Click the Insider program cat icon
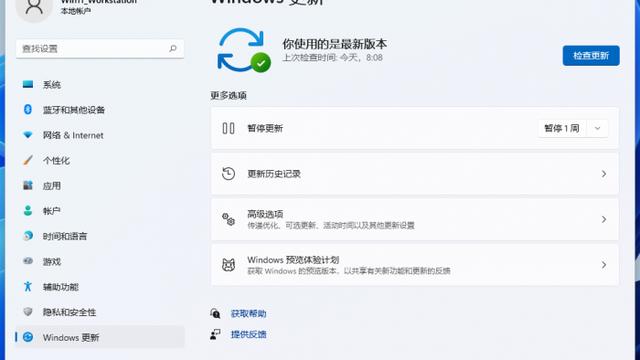 click(x=228, y=265)
